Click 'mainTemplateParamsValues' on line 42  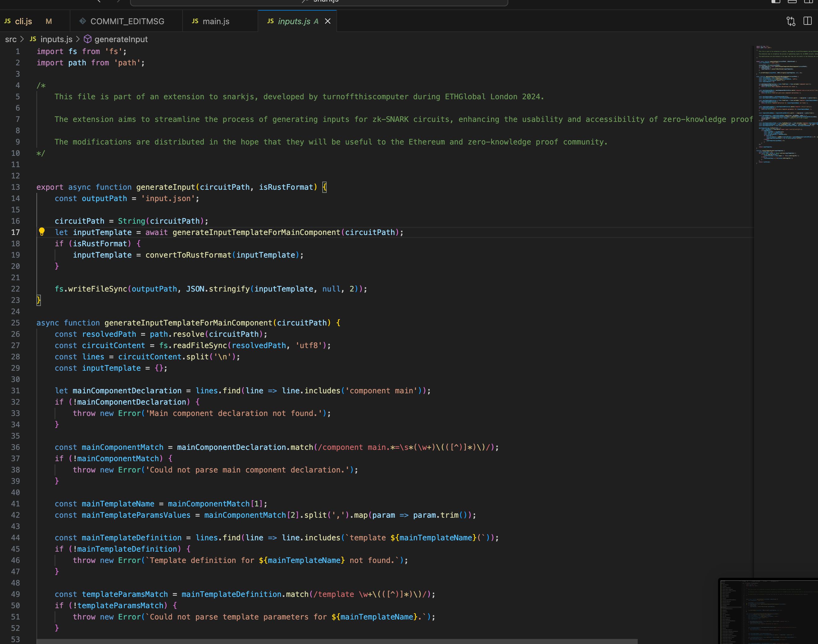(136, 515)
